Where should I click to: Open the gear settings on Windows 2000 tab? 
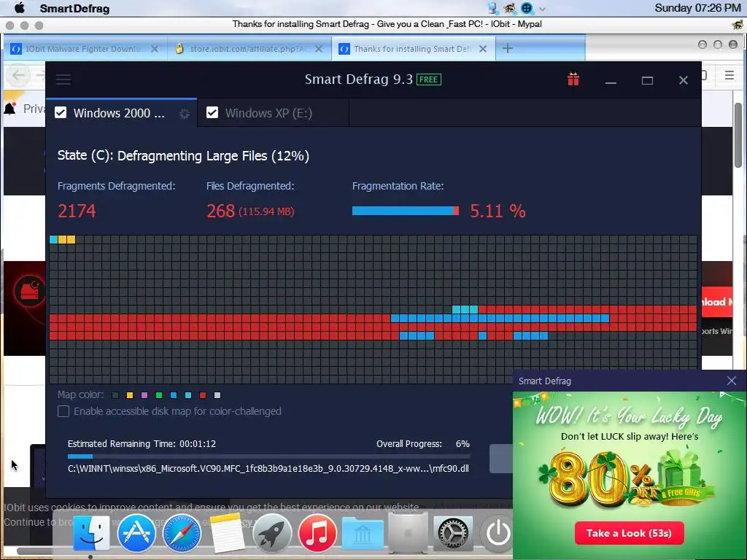(x=184, y=113)
